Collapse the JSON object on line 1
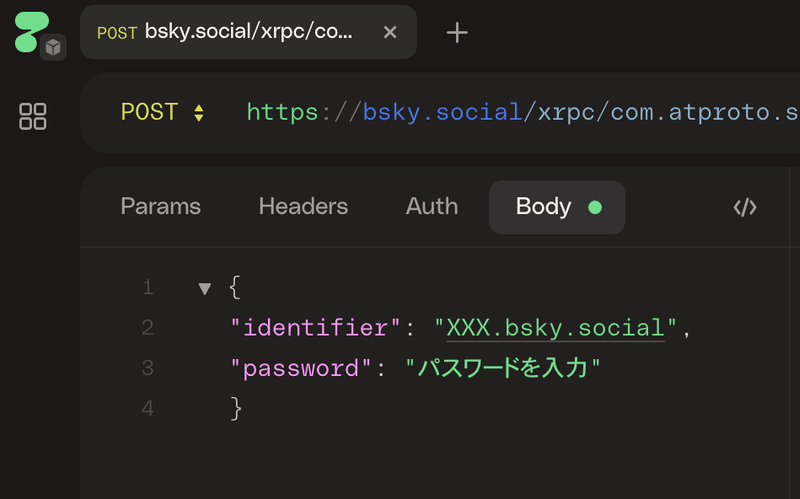The image size is (800, 499). pyautogui.click(x=205, y=288)
